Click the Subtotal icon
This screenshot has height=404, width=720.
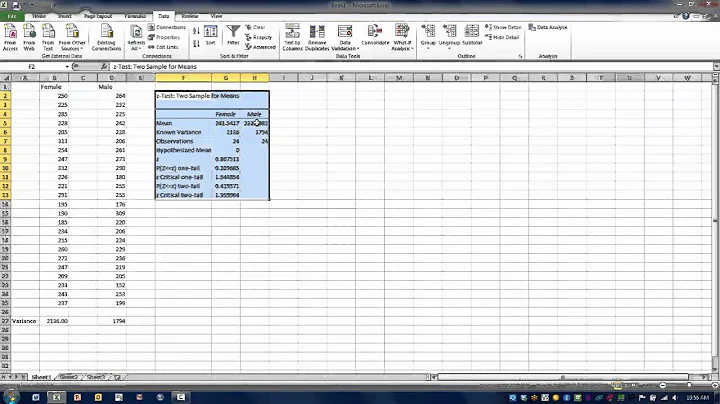point(472,36)
